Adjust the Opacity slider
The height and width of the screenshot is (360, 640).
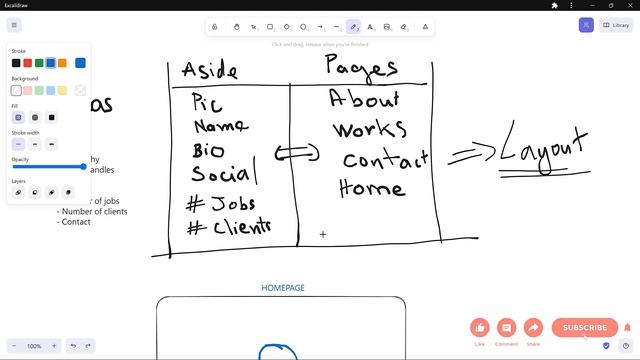pyautogui.click(x=49, y=167)
